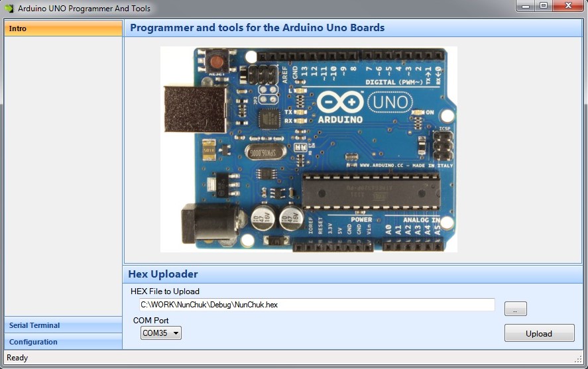Click the Arduino Uno board image
588x369 pixels.
click(x=309, y=149)
